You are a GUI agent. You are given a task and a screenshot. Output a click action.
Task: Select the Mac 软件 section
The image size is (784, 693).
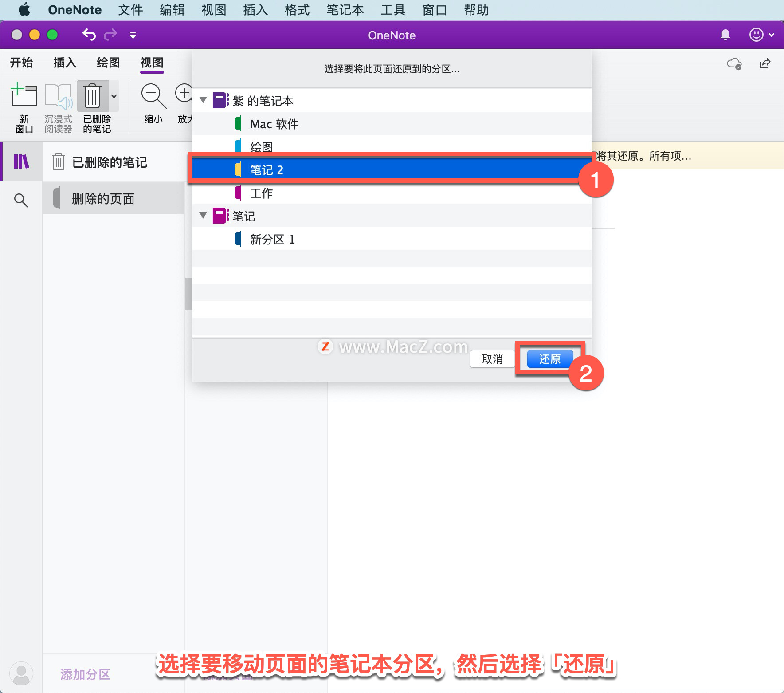392,123
